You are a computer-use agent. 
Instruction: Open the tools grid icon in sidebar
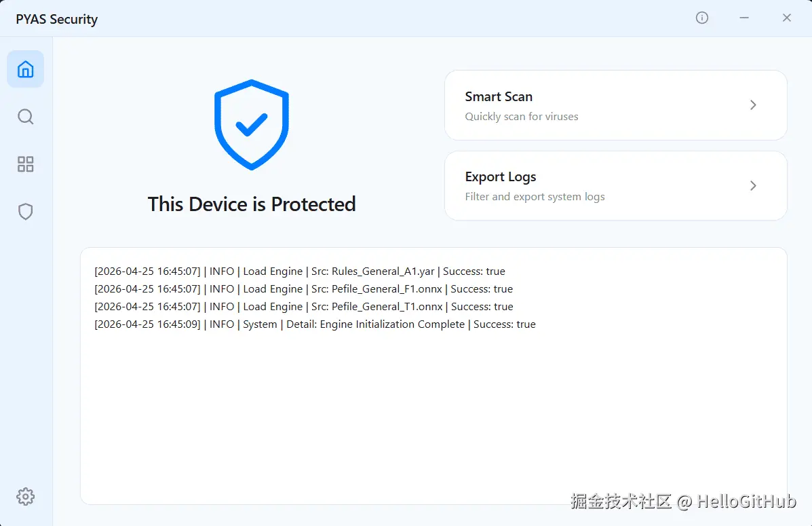(25, 164)
